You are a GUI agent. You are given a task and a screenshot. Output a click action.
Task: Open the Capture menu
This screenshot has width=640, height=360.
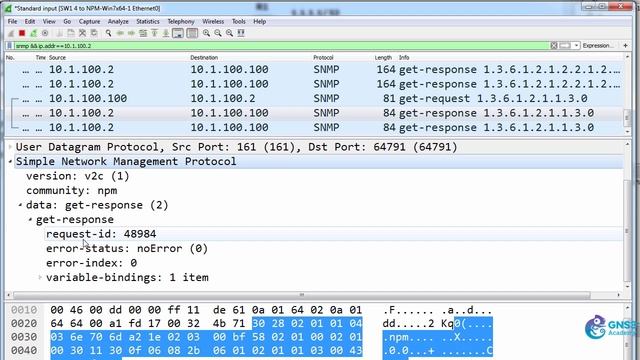(x=89, y=21)
